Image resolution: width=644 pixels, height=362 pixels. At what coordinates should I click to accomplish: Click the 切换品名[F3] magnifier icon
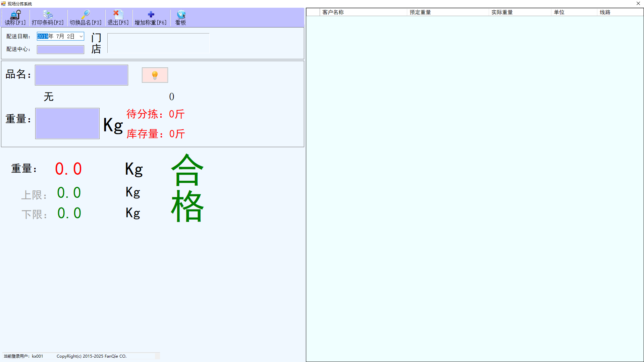[x=86, y=14]
